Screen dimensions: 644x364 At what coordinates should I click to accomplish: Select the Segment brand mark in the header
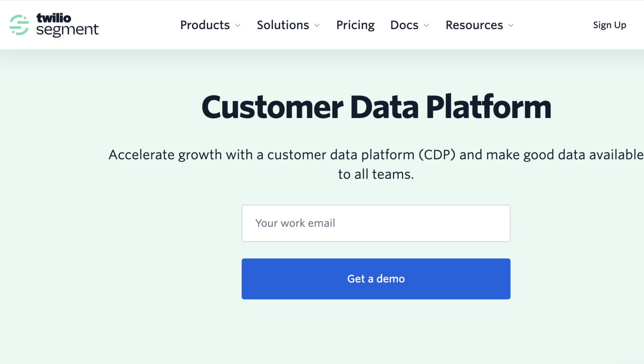point(18,25)
